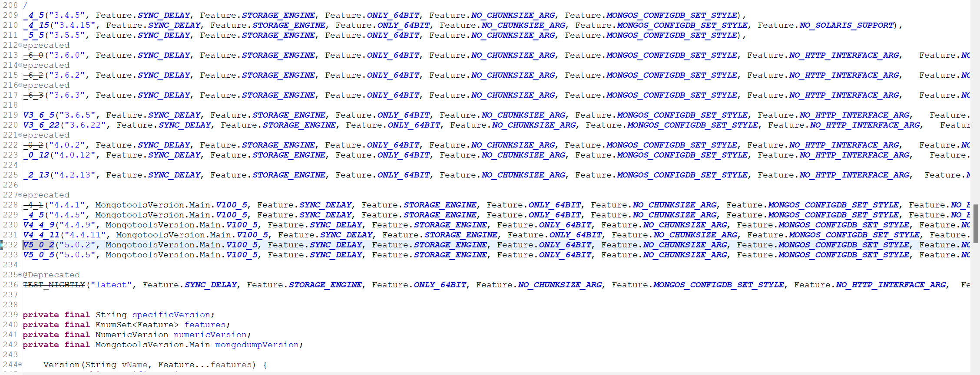980x375 pixels.
Task: Click the "3.4.5" version string
Action: pyautogui.click(x=67, y=15)
